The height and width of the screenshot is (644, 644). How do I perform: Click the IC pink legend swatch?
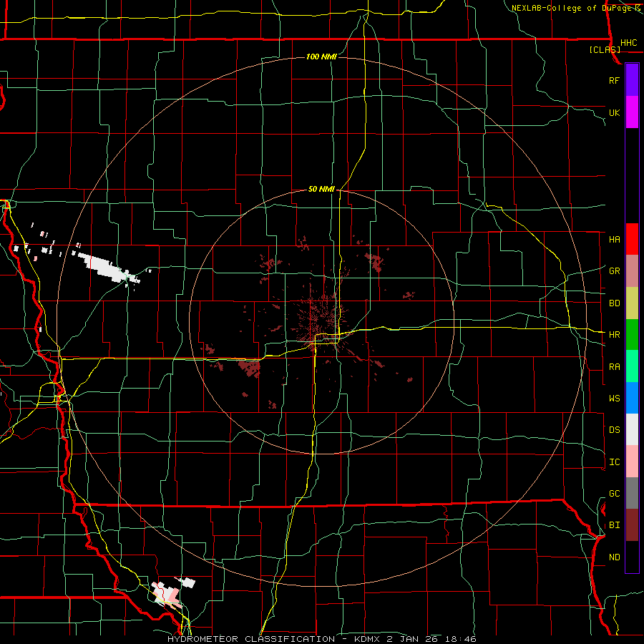coord(632,462)
